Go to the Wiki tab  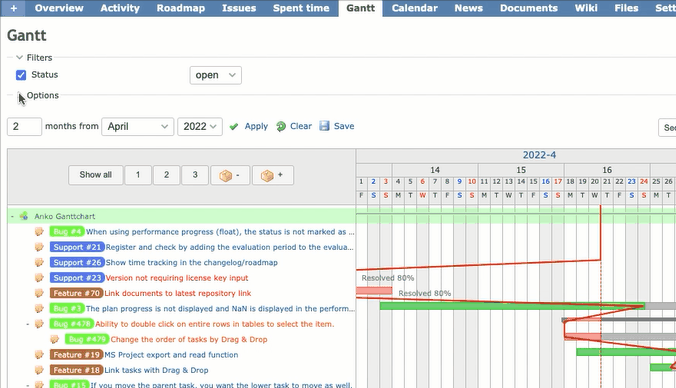(586, 8)
